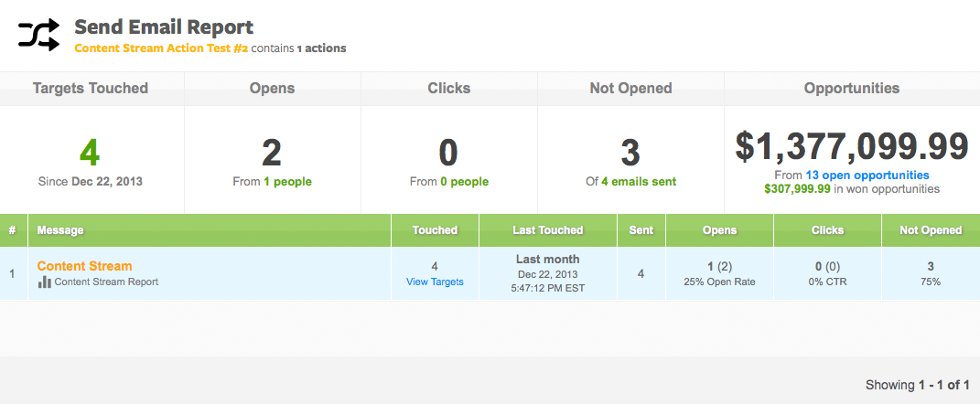
Task: Open the Content Stream message link
Action: 84,266
